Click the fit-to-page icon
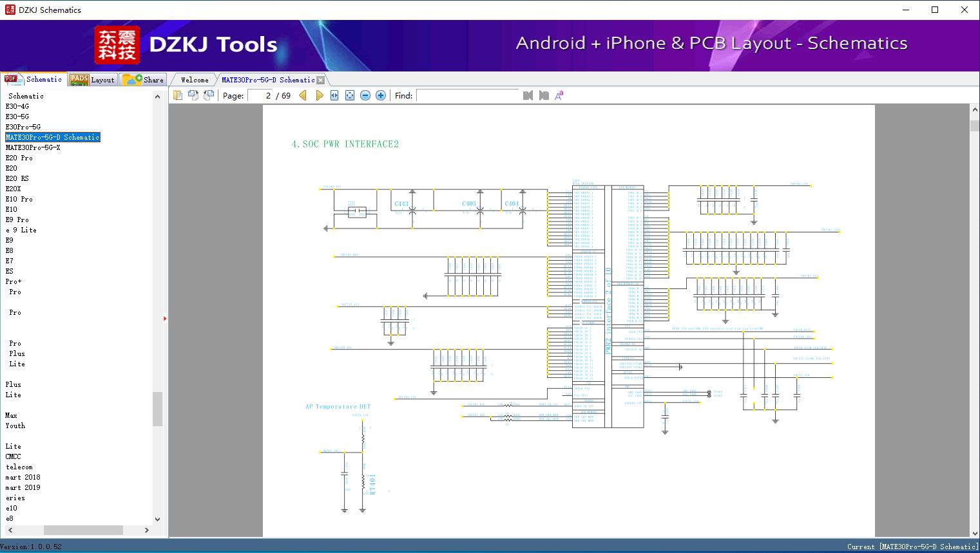Screen dimensions: 980x553 tap(350, 95)
